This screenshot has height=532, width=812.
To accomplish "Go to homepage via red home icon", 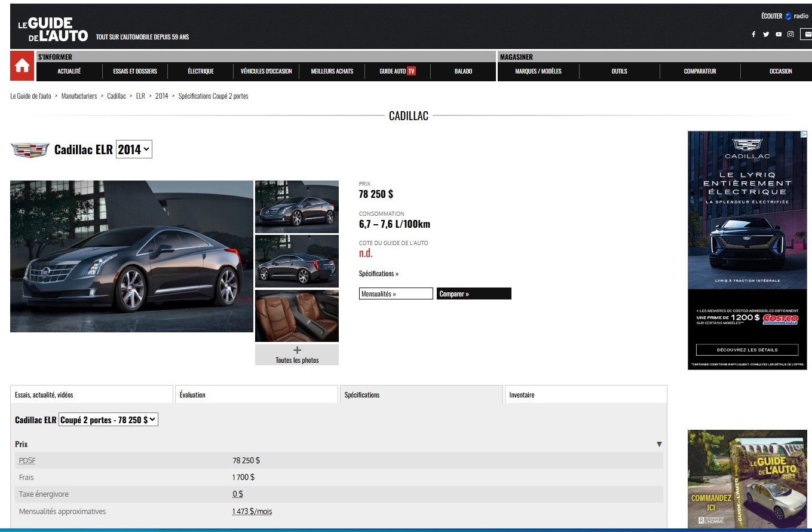I will coord(22,66).
